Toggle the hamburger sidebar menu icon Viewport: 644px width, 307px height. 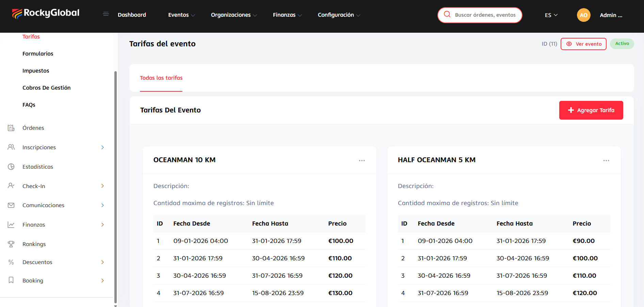click(x=106, y=14)
